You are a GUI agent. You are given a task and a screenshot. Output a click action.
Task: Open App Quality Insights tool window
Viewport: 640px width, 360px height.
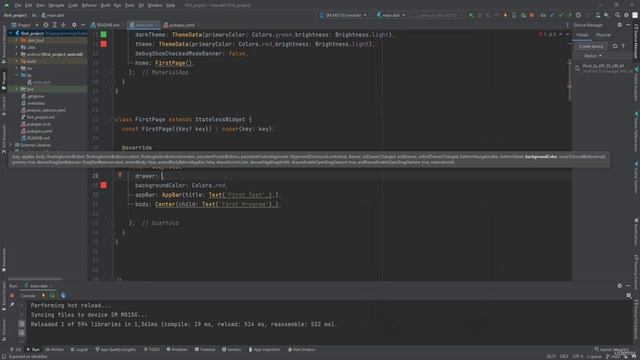[116, 349]
